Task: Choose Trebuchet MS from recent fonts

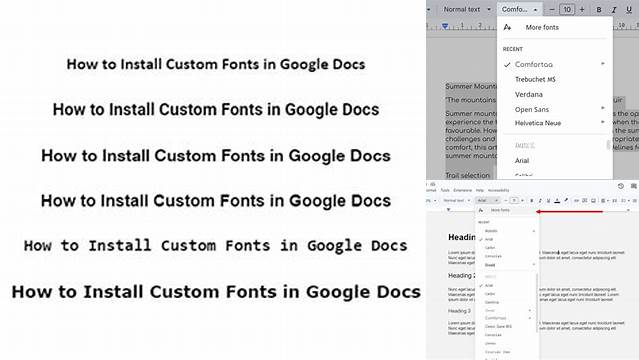Action: (535, 80)
